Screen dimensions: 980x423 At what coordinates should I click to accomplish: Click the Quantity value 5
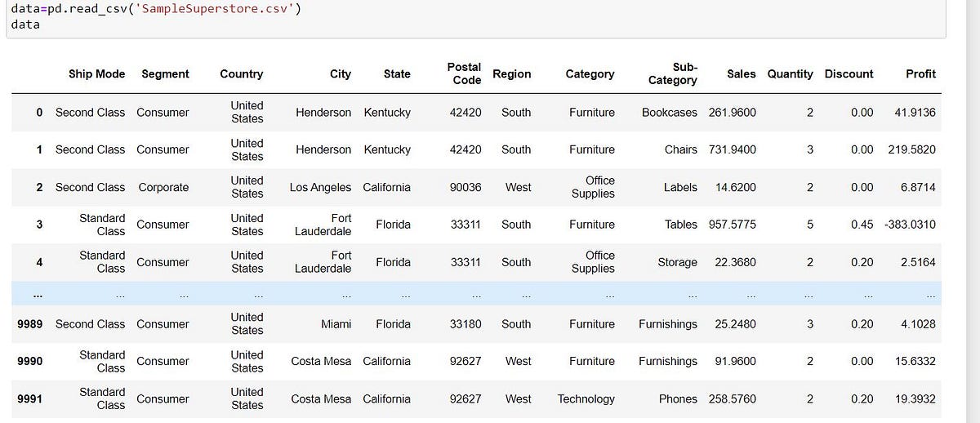[810, 225]
